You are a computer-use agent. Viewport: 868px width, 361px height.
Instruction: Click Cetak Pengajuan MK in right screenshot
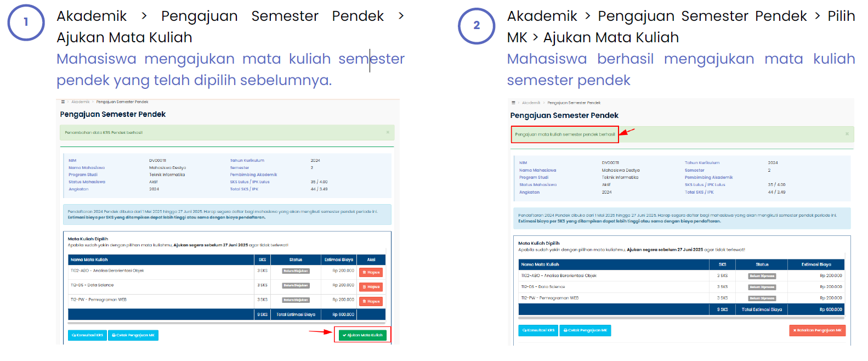coord(585,330)
